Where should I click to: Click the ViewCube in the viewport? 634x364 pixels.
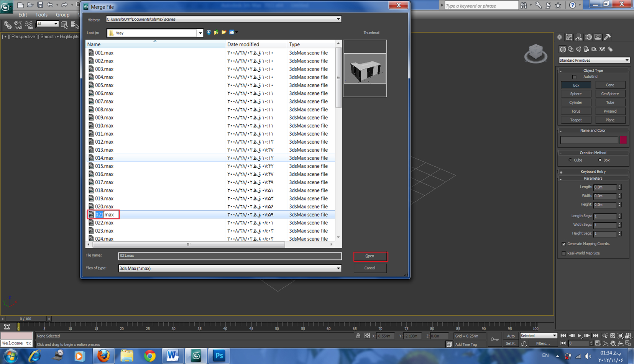[535, 53]
